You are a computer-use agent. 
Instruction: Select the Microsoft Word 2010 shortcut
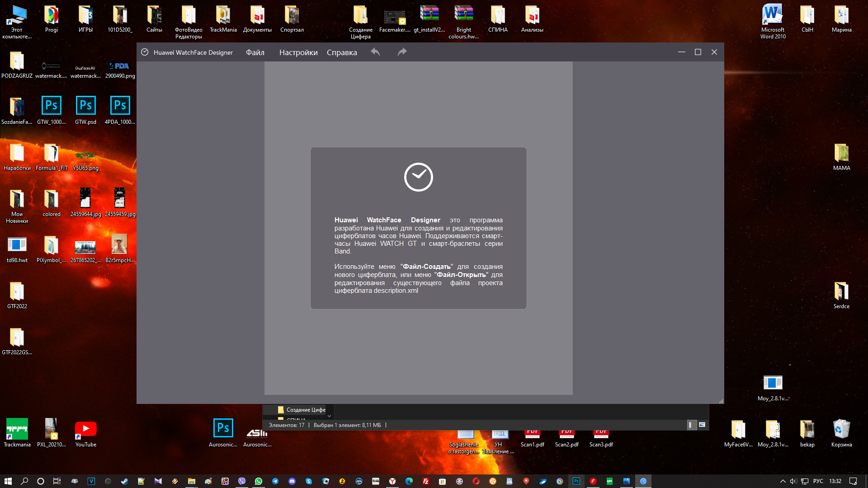(x=773, y=22)
